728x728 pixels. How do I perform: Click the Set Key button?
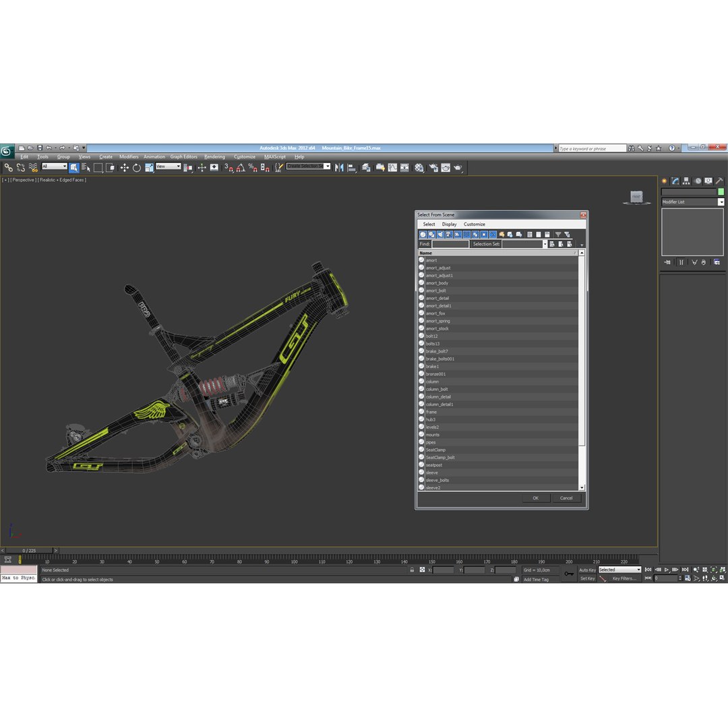(587, 578)
